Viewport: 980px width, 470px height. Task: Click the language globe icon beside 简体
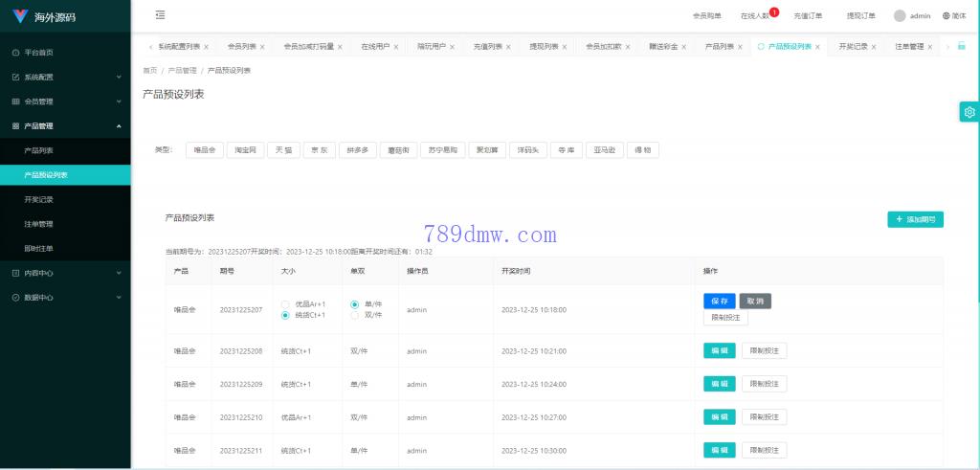click(947, 16)
